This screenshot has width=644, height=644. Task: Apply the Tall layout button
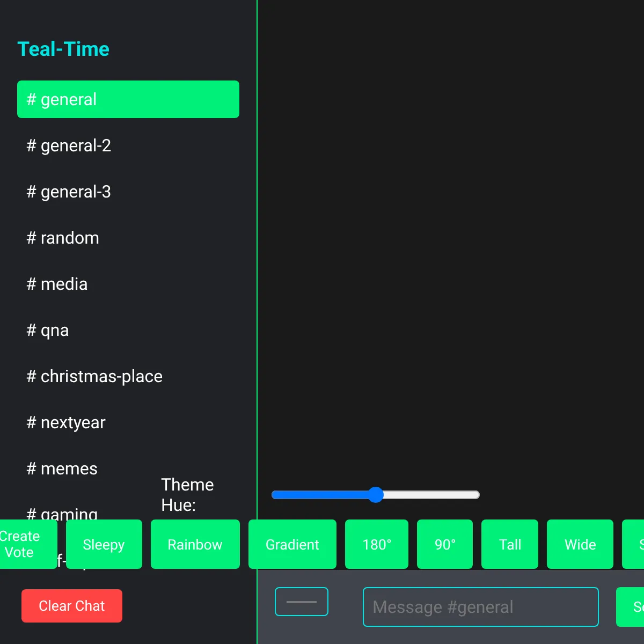click(x=510, y=544)
